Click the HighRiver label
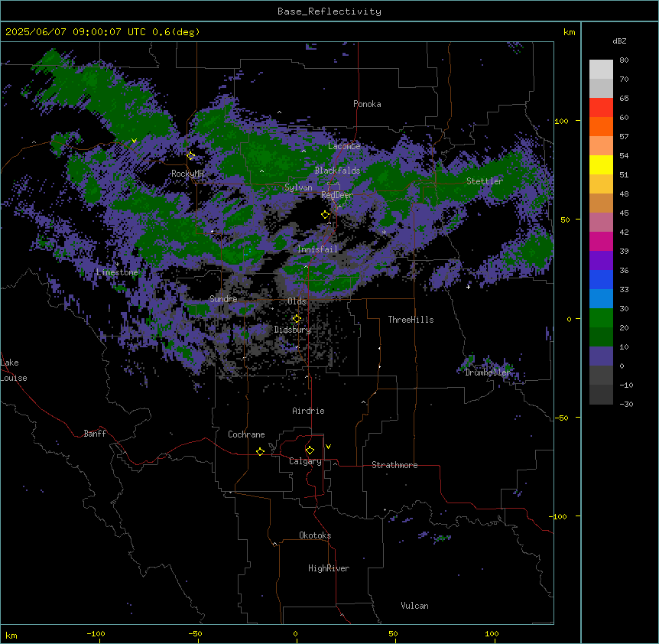Image resolution: width=659 pixels, height=644 pixels. click(329, 568)
